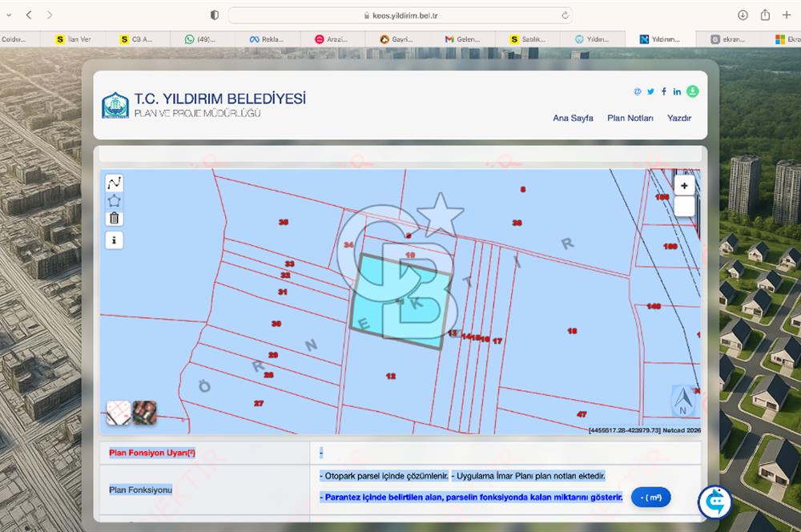
Task: Open the email icon in header
Action: [x=637, y=91]
